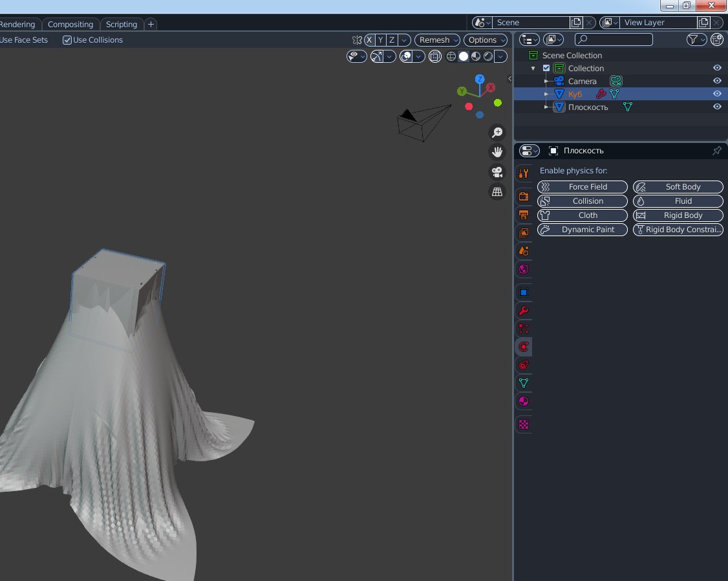Open the World properties tab
Image resolution: width=728 pixels, height=581 pixels.
pos(524,269)
